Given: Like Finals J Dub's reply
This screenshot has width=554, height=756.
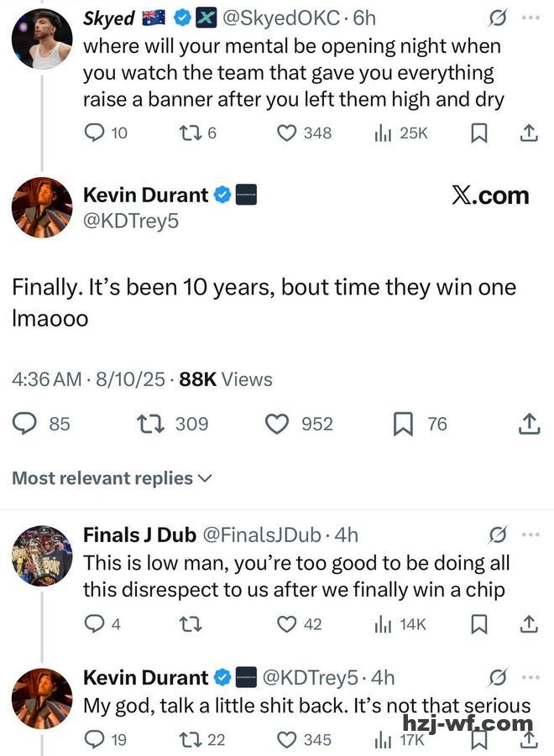Looking at the screenshot, I should point(287,623).
